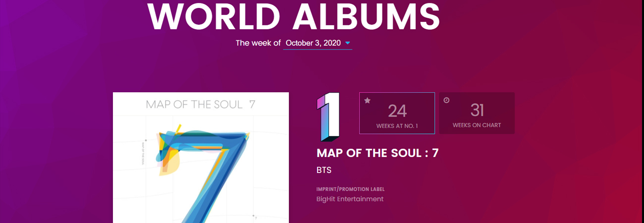The width and height of the screenshot is (644, 223).
Task: Select the October 3, 2020 date field
Action: [x=313, y=43]
